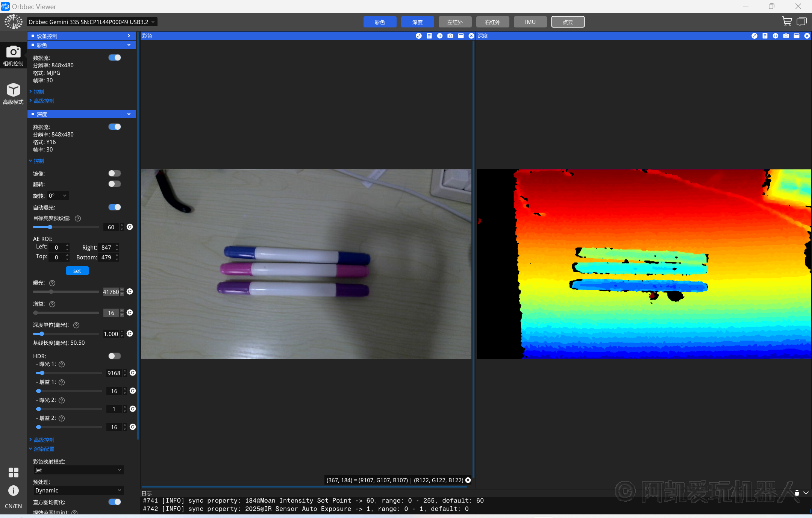Adjust the target brightness (目标亮度预设值) slider

pos(50,227)
